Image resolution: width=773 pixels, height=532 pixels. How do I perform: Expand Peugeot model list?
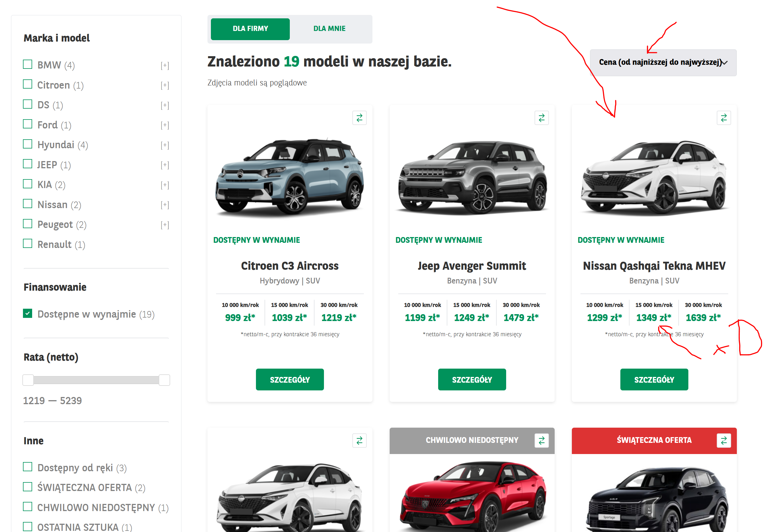pos(165,225)
